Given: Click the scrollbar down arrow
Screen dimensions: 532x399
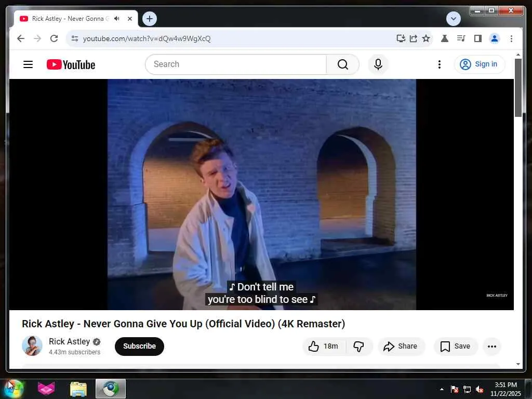Looking at the screenshot, I should point(518,364).
